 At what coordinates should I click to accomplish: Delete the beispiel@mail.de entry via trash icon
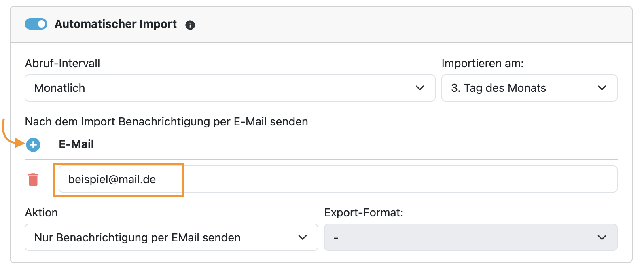pos(33,179)
